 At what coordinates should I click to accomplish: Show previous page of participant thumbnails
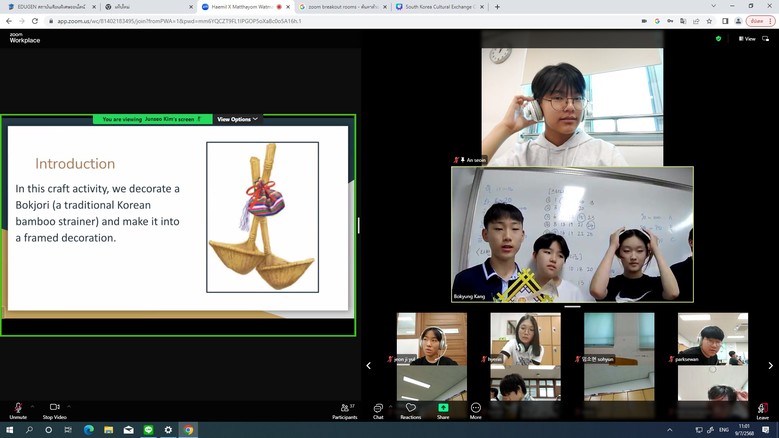368,366
